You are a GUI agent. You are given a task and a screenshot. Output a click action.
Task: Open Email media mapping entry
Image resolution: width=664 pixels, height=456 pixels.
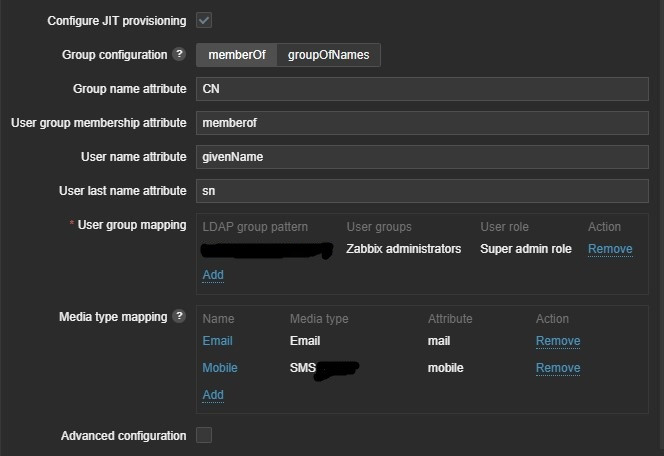click(217, 341)
